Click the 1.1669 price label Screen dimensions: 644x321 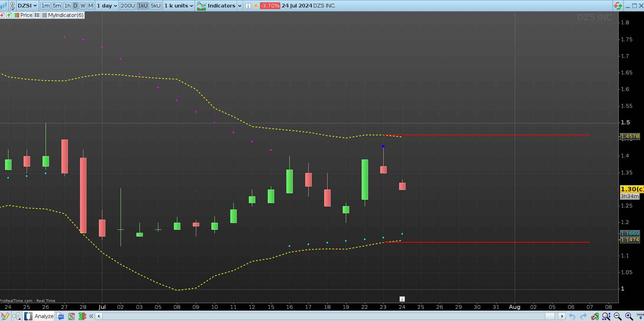(x=630, y=233)
